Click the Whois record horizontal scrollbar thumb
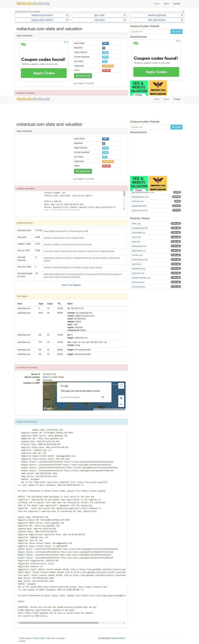199x644 pixels. pyautogui.click(x=59, y=623)
